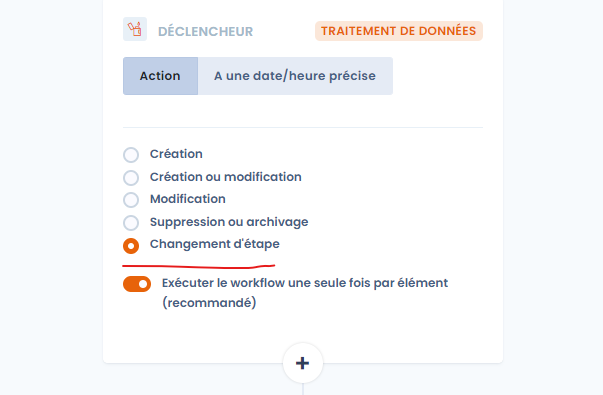Click the 'Exécuter le workflow une seule fois' text
The image size is (603, 395).
[x=267, y=283]
